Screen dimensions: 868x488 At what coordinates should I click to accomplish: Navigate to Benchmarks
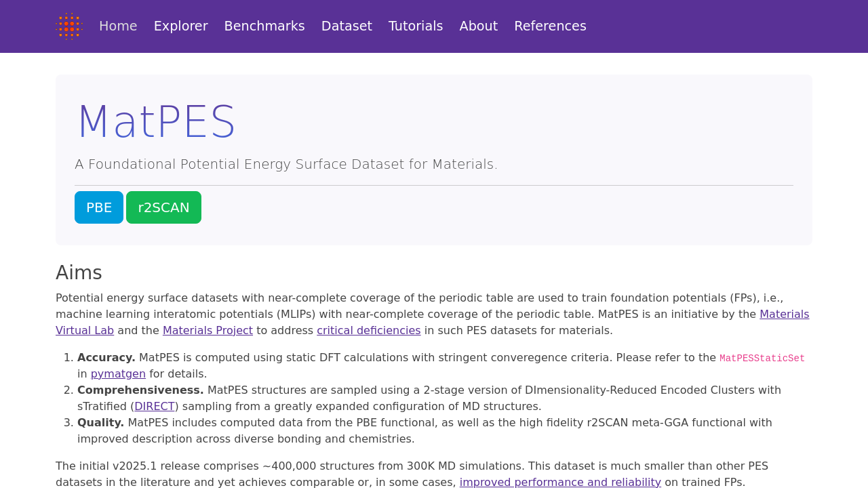click(x=264, y=26)
